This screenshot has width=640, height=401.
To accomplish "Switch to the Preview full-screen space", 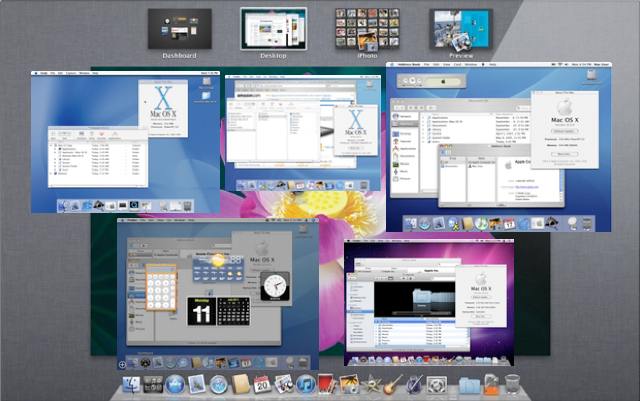I will coord(461,29).
